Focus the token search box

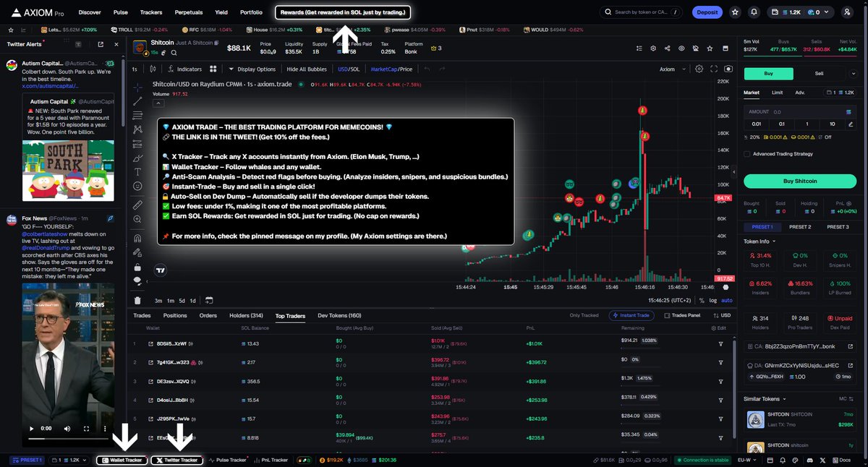[641, 12]
